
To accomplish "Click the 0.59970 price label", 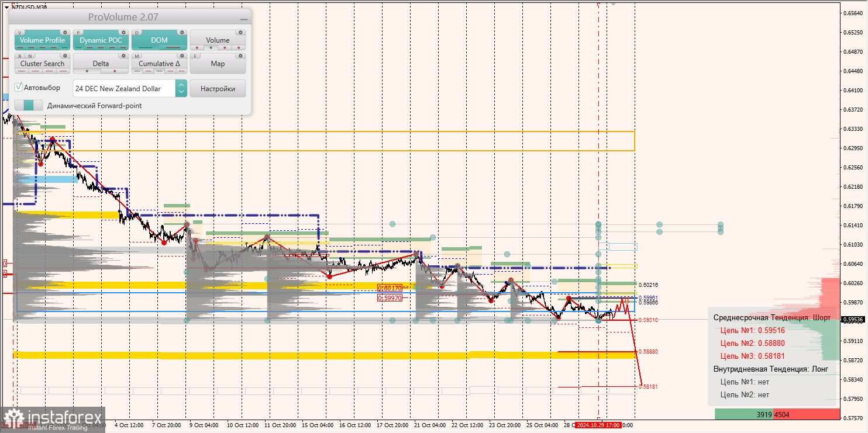I will coord(390,298).
